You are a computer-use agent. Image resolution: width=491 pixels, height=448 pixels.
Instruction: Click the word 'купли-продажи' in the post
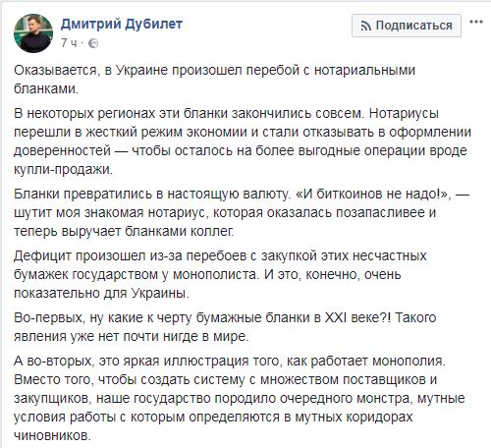[x=62, y=170]
